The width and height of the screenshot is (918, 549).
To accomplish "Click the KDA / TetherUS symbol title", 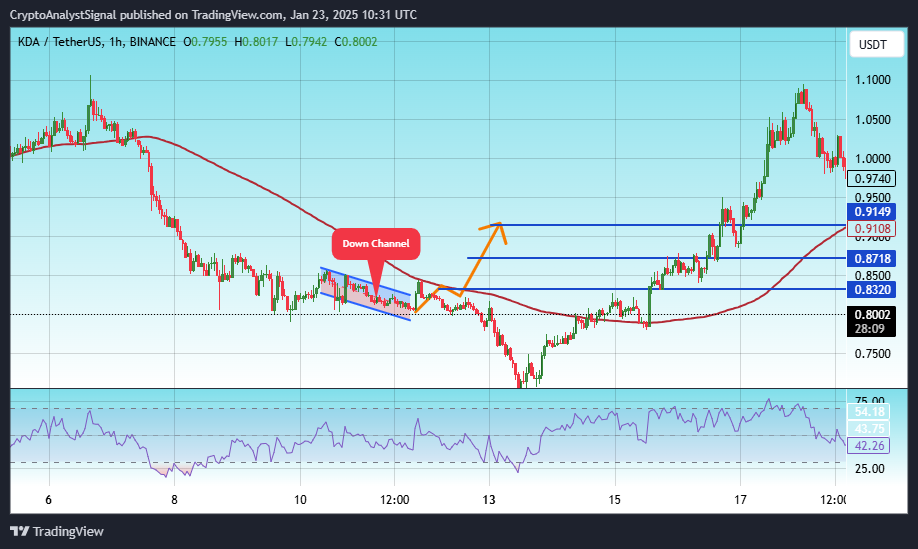I will (59, 42).
